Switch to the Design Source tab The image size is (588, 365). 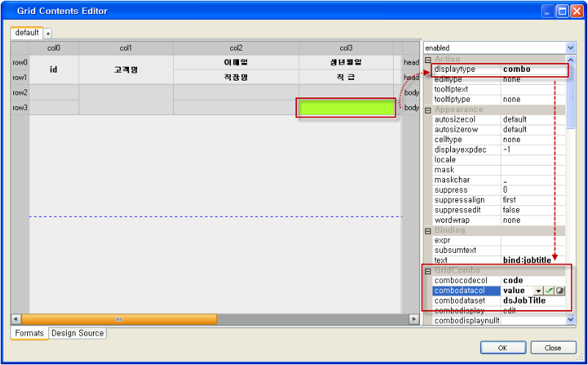(x=78, y=333)
